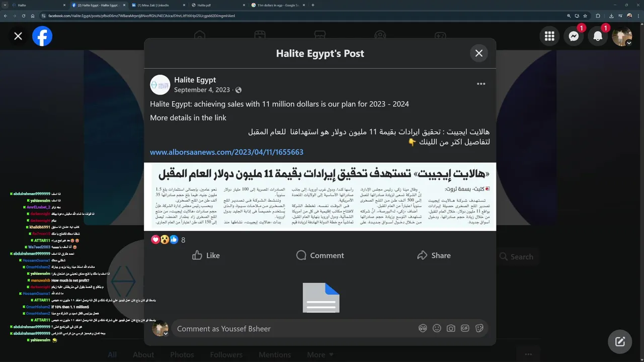Open the Chrome profile avatar
This screenshot has height=362, width=644.
(x=629, y=16)
